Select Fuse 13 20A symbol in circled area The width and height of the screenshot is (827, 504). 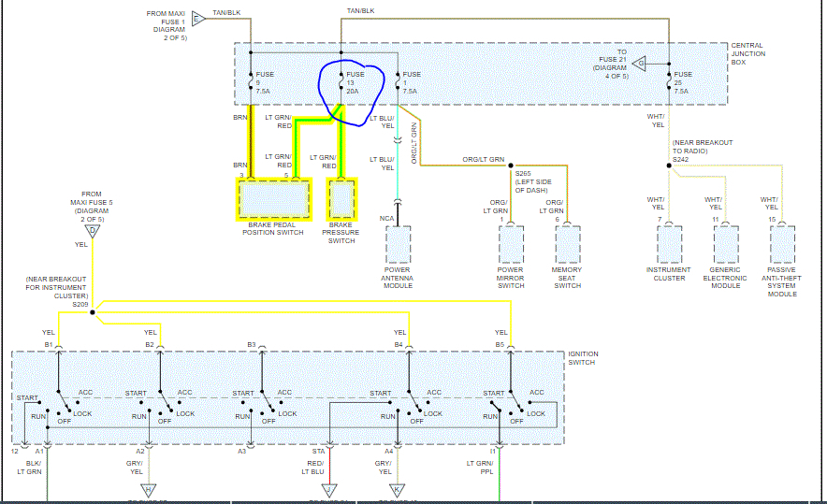click(x=341, y=82)
